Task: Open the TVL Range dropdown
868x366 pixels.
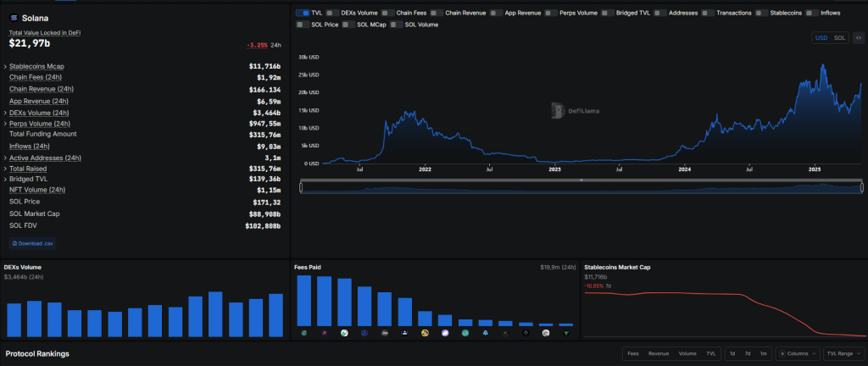Action: click(x=843, y=353)
